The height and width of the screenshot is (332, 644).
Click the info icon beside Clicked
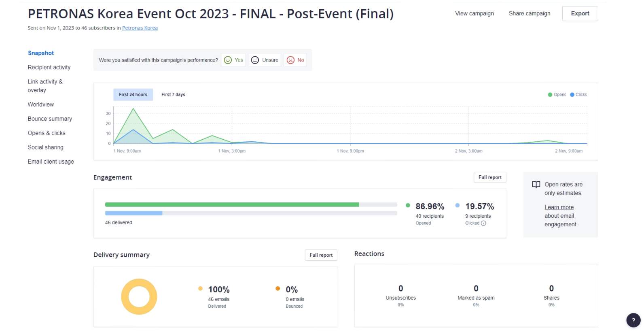pos(483,223)
